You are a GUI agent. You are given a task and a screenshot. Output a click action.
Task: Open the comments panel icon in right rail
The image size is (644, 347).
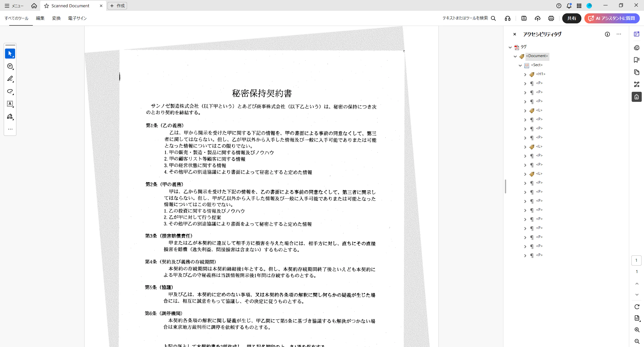point(637,48)
